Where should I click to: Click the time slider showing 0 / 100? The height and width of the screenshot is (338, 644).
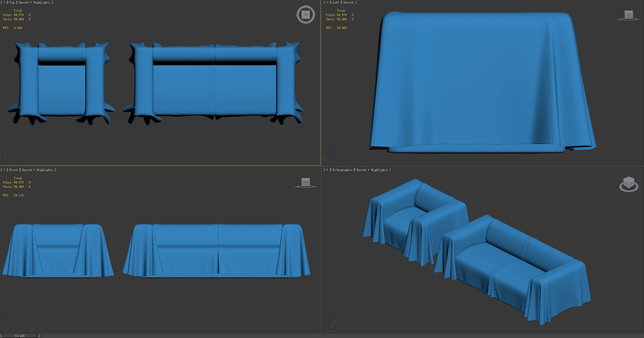[x=20, y=336]
